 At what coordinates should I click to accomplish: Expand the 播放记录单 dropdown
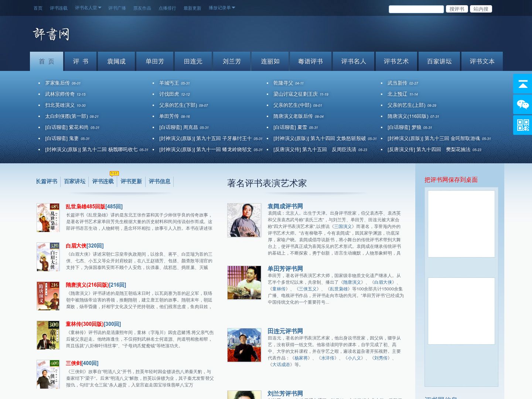(x=222, y=8)
